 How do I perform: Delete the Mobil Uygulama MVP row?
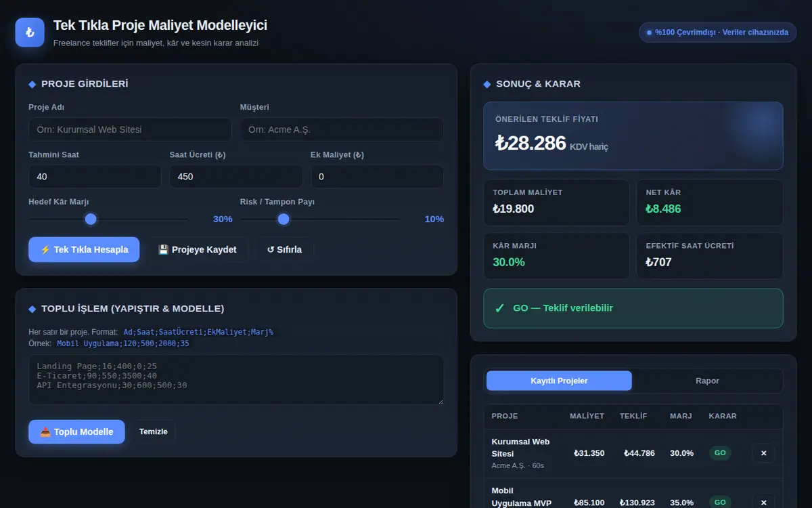pos(763,502)
